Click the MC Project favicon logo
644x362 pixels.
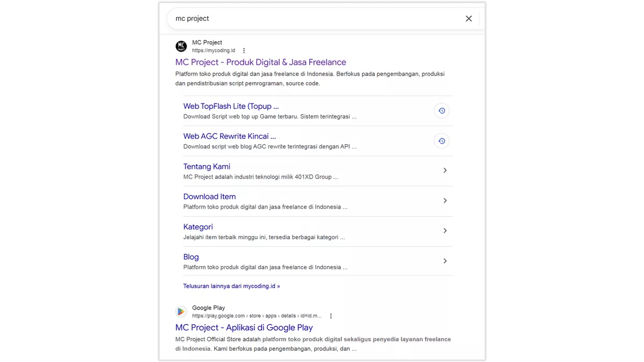click(x=181, y=46)
